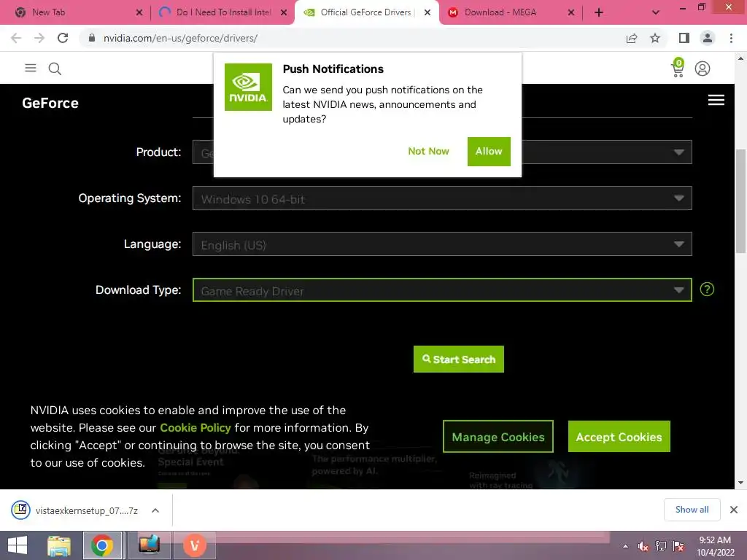Viewport: 747px width, 560px height.
Task: Go forward to the next page
Action: [x=39, y=38]
